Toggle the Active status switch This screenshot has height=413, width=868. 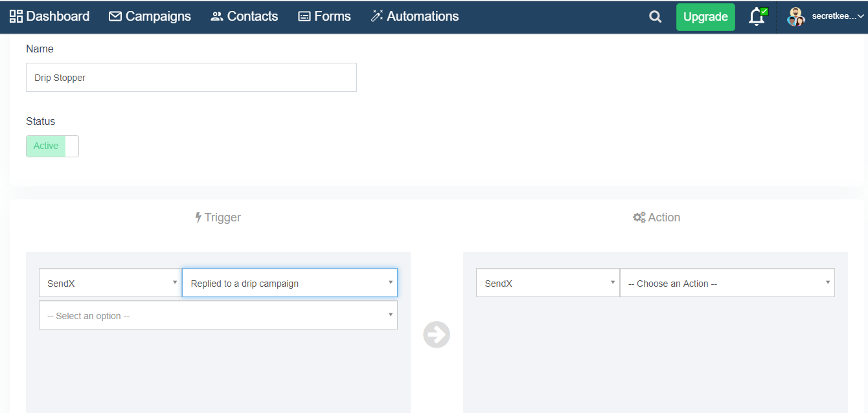pyautogui.click(x=52, y=146)
